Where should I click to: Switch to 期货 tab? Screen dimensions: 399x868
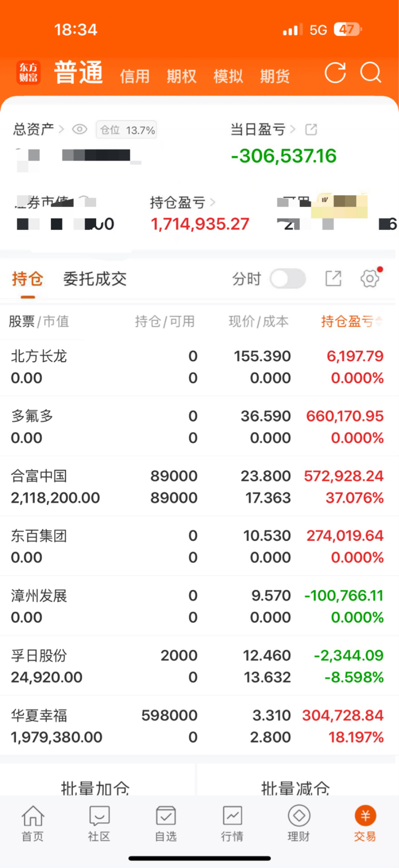point(275,76)
